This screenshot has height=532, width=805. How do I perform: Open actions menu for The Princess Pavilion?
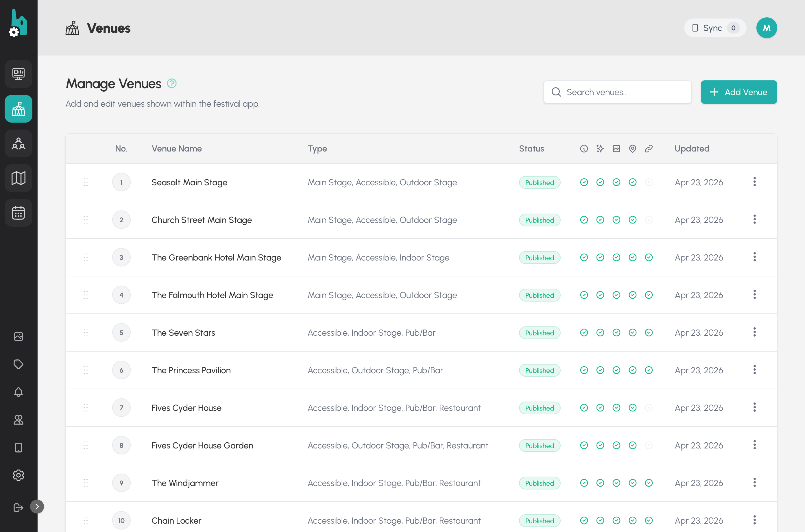pos(754,370)
